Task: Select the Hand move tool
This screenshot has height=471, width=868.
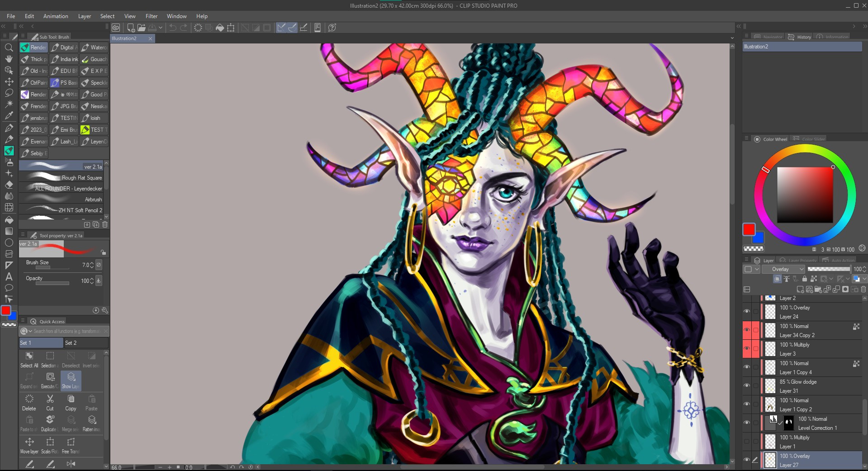Action: tap(9, 59)
